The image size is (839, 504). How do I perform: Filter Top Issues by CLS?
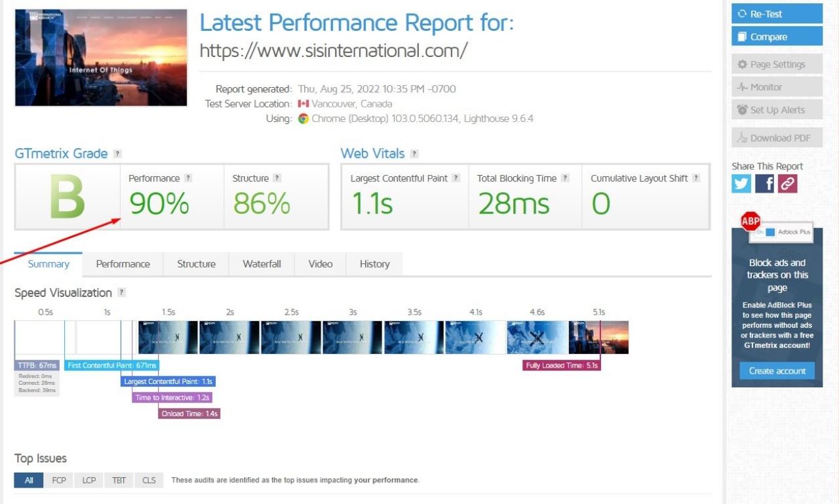149,480
